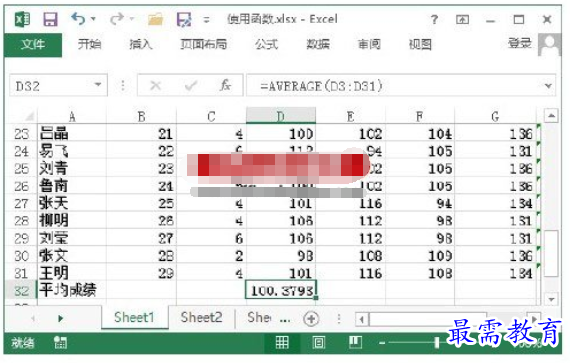
Task: Select column G header
Action: (x=495, y=116)
